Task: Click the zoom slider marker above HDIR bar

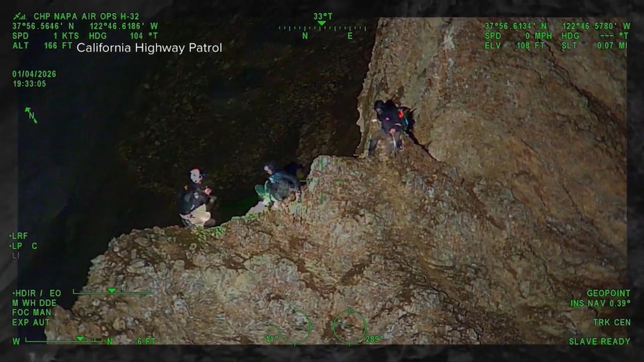Action: click(112, 291)
